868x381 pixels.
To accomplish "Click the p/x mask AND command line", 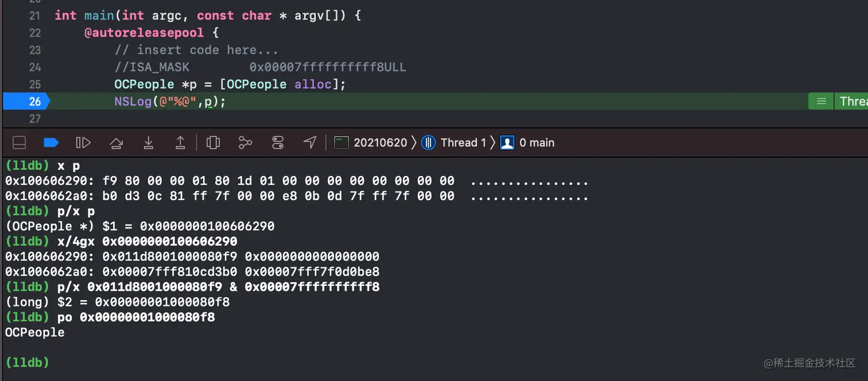I will (x=218, y=286).
